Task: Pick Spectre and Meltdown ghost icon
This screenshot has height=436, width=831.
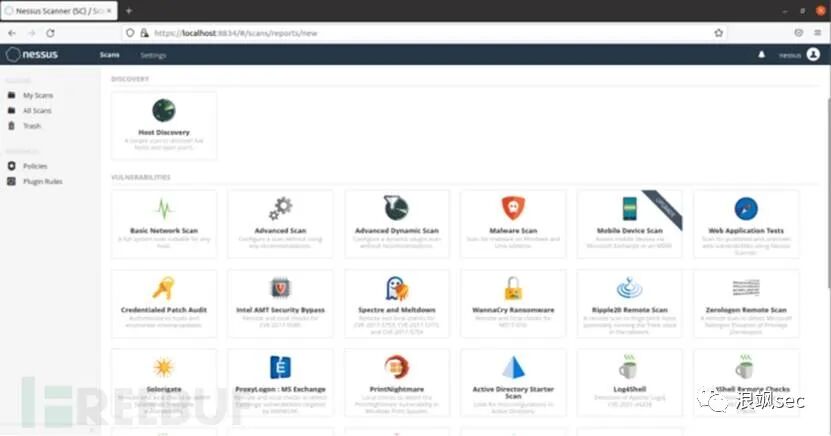Action: tap(396, 288)
